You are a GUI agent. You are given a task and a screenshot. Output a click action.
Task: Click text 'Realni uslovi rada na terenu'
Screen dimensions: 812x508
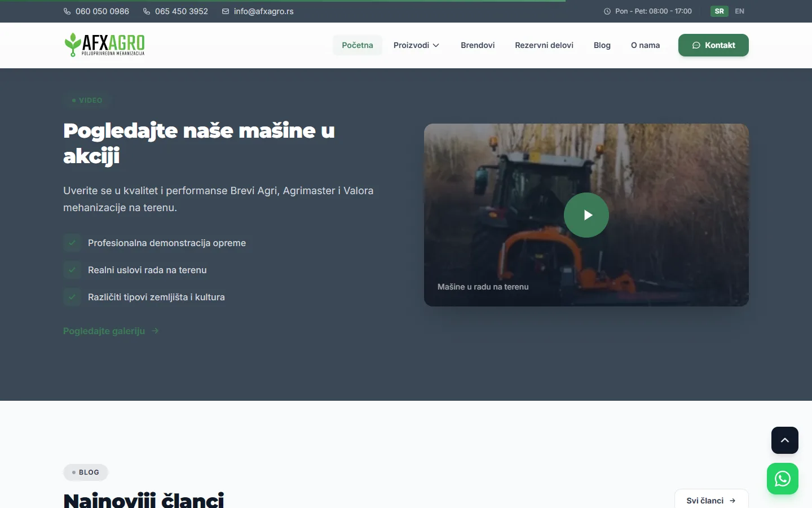(147, 270)
